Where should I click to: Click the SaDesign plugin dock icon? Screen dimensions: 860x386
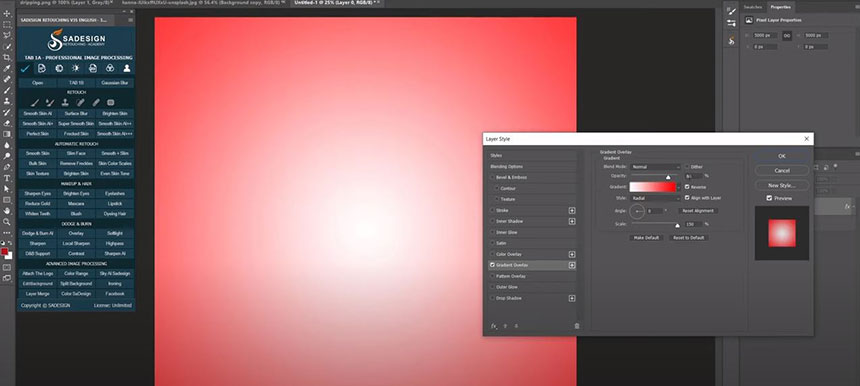tap(731, 41)
